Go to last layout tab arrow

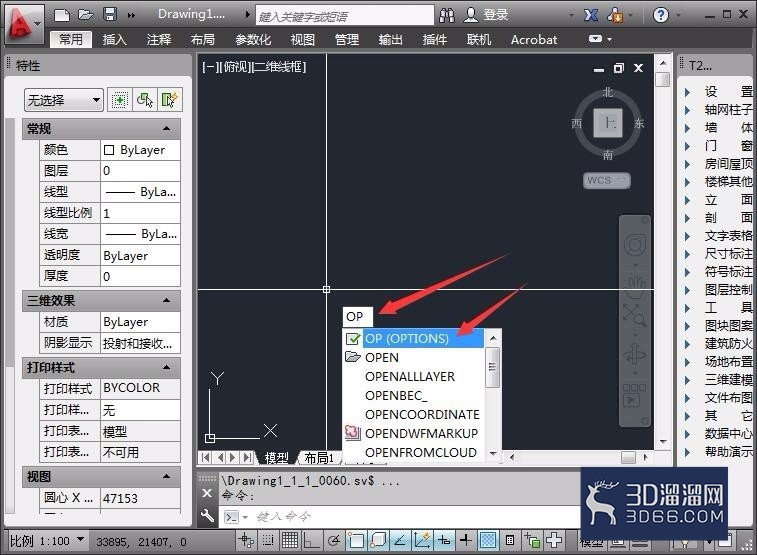point(248,457)
